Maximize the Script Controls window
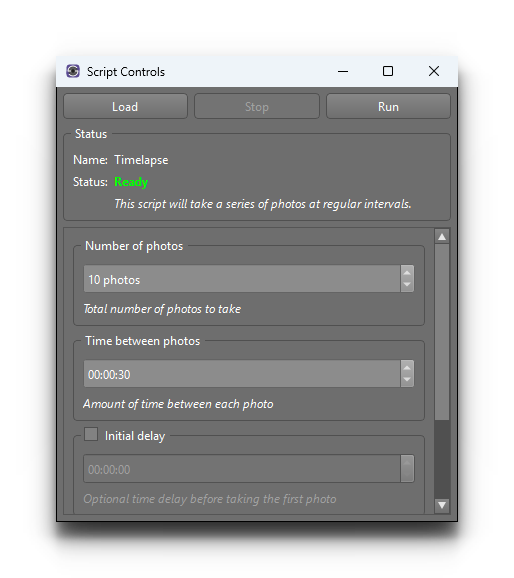514x578 pixels. (388, 71)
